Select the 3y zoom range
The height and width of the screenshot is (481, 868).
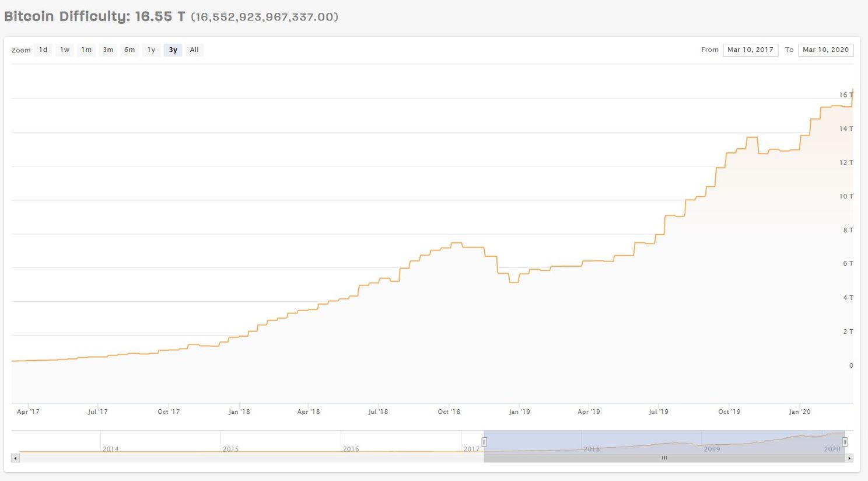click(x=173, y=50)
